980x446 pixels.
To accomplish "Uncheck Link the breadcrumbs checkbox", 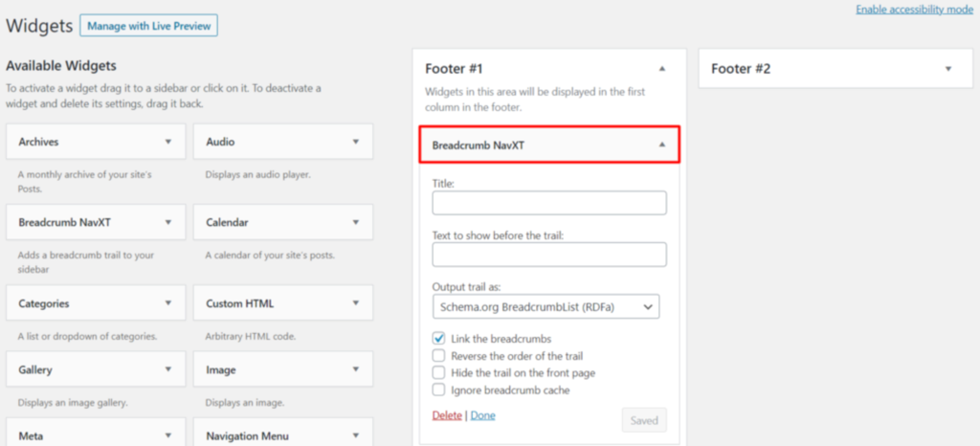I will (439, 339).
